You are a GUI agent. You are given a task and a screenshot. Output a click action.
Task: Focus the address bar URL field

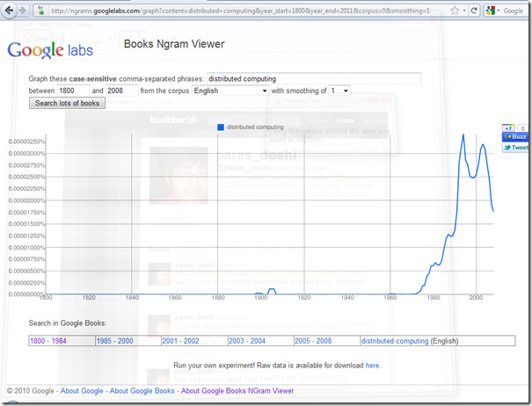click(x=240, y=11)
